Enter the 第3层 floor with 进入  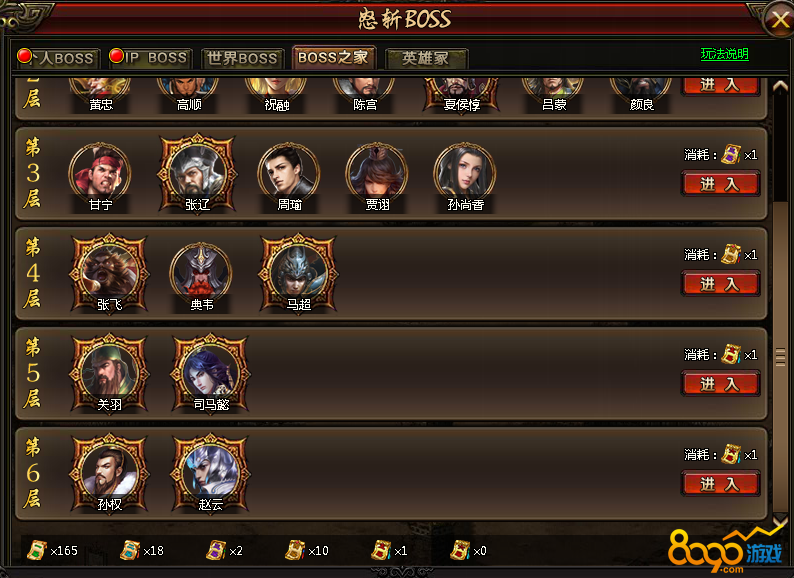pyautogui.click(x=720, y=184)
